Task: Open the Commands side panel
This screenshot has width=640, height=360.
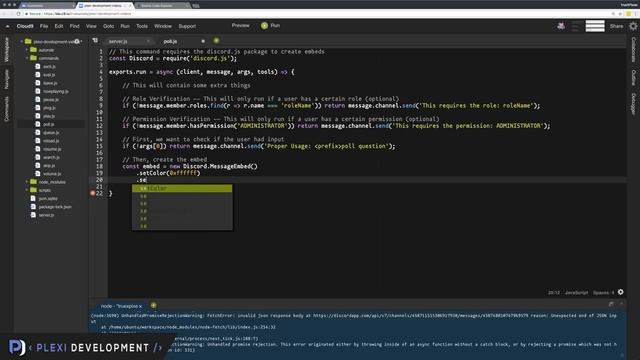Action: pos(7,109)
